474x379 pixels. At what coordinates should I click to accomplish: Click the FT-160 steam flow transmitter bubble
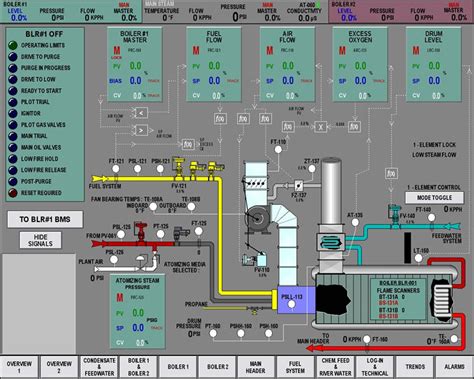click(x=367, y=339)
